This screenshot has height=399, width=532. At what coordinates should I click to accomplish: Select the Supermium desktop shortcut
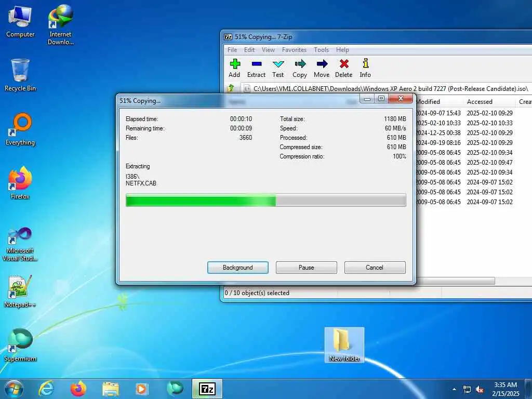pos(20,345)
